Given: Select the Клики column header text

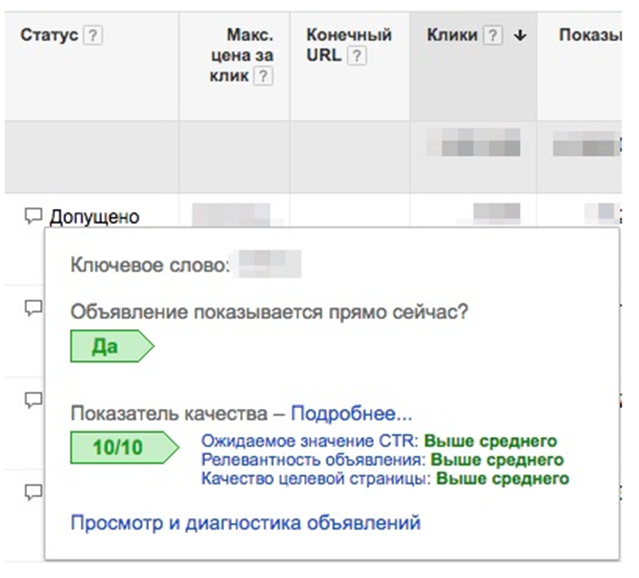Looking at the screenshot, I should pyautogui.click(x=452, y=35).
